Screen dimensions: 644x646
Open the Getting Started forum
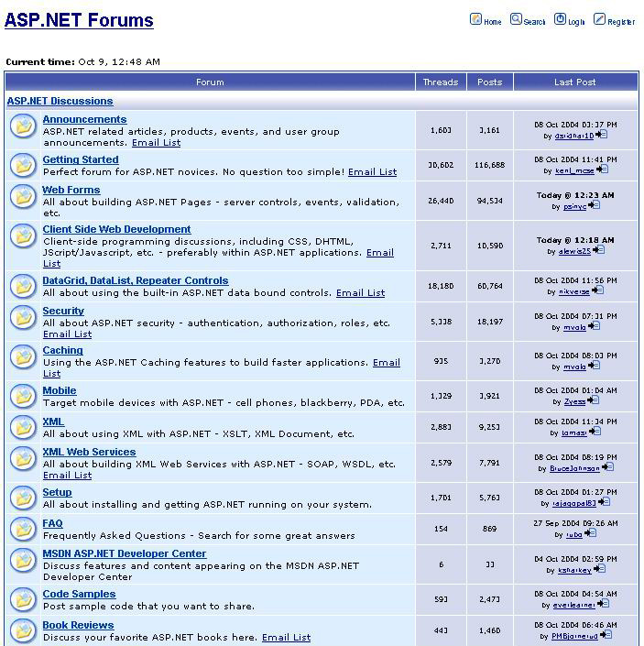coord(81,159)
